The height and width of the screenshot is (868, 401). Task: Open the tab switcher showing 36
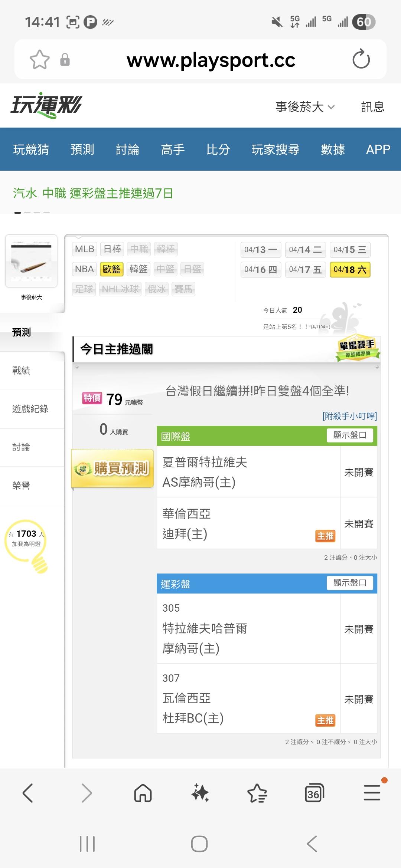(x=314, y=793)
